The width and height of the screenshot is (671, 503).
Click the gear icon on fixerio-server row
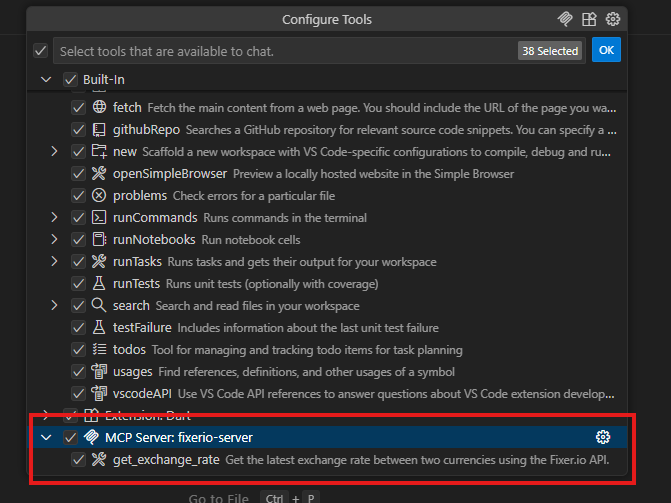(603, 437)
